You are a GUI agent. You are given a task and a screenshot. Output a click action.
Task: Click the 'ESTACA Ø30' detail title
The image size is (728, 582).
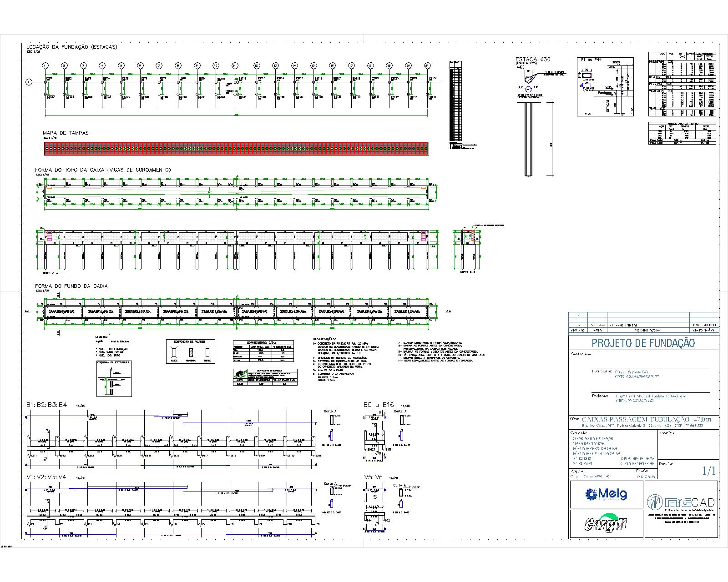point(533,60)
